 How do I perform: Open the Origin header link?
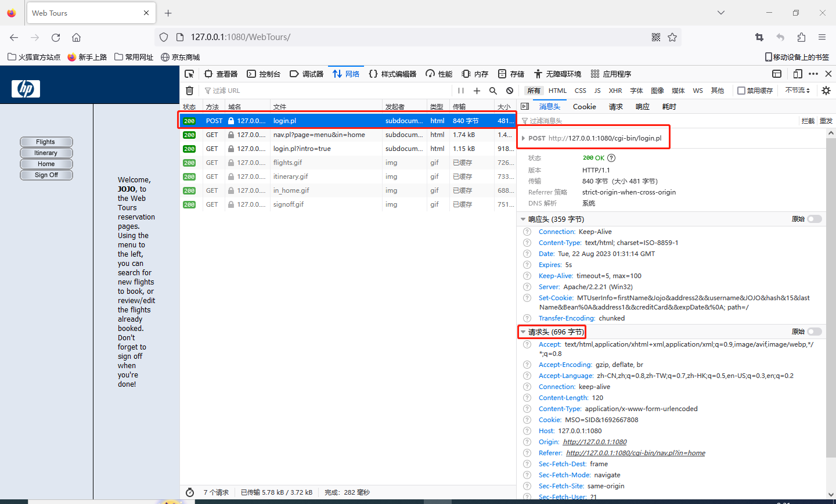click(594, 442)
